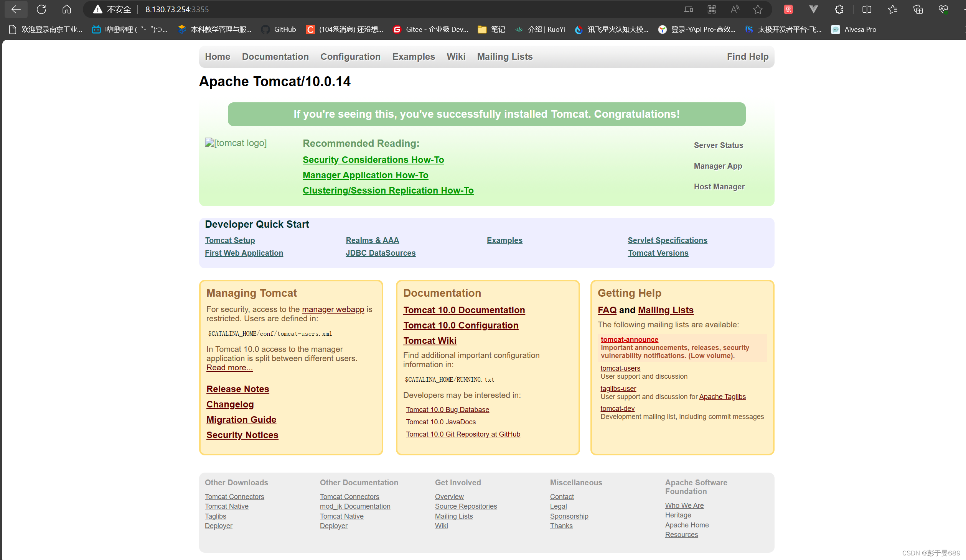Click the read aloud icon in address bar
This screenshot has height=560, width=966.
[x=735, y=9]
